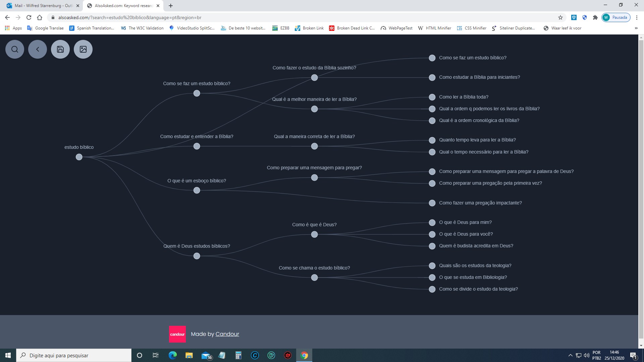The height and width of the screenshot is (362, 644).
Task: Click node Qual é a melhor maneira de ler
Action: pos(314,109)
